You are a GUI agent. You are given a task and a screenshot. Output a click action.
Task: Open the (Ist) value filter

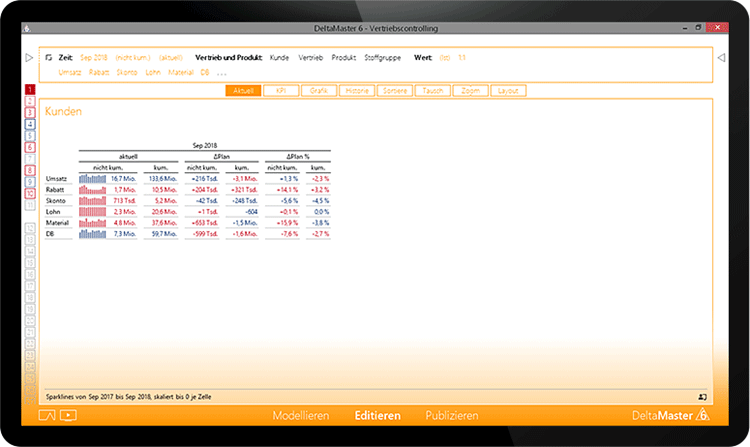(x=445, y=57)
